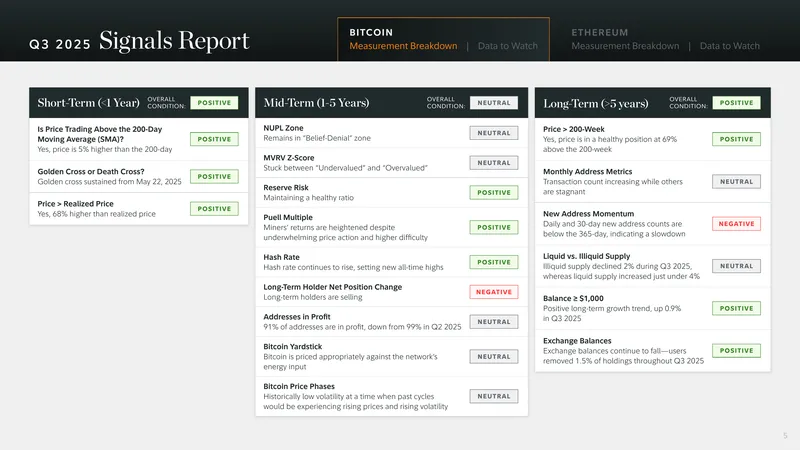Switch to Bitcoin Data to Watch
800x450 pixels.
coord(508,46)
